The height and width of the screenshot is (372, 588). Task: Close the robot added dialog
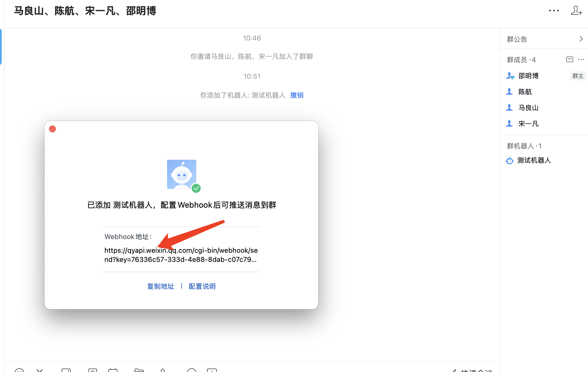[52, 129]
